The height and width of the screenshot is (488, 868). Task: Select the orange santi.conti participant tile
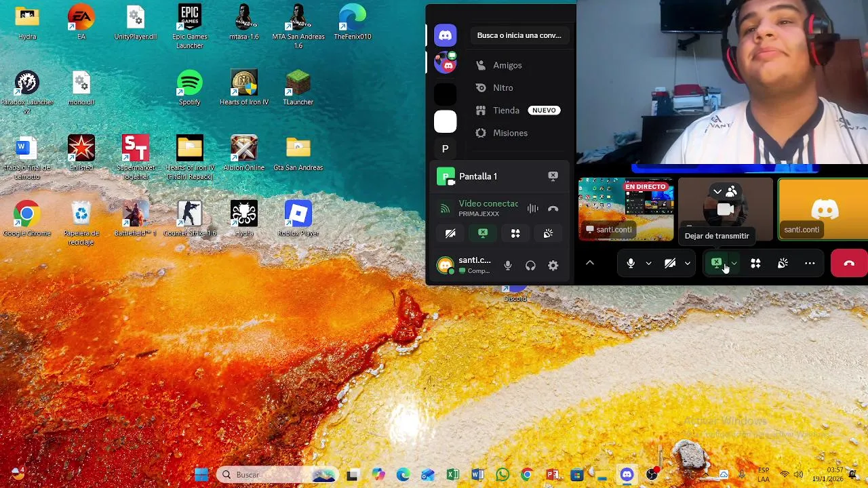[823, 209]
